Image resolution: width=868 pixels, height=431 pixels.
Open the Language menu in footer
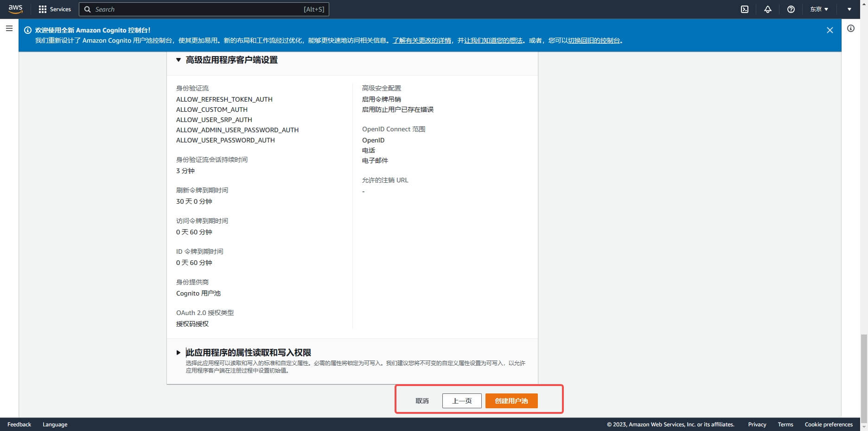click(55, 425)
